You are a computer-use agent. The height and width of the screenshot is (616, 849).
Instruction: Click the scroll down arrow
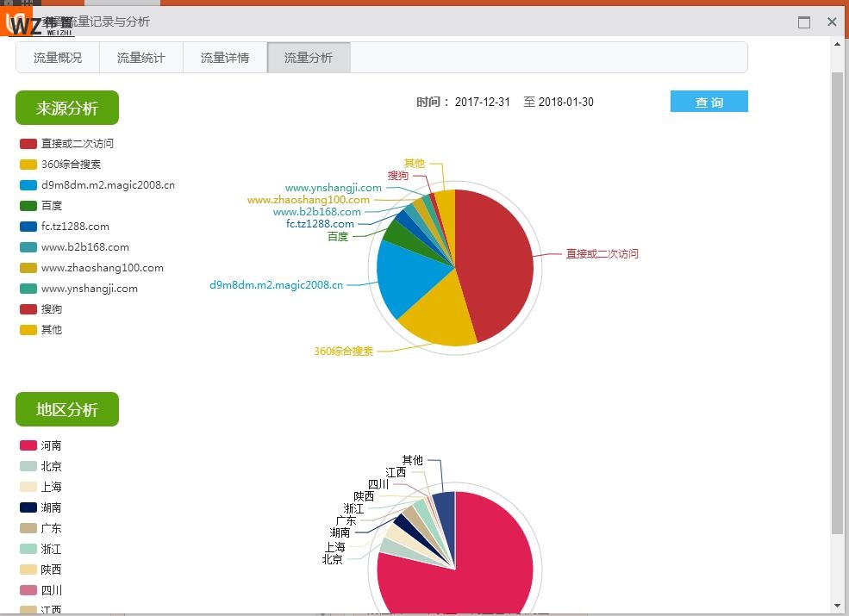(x=837, y=605)
